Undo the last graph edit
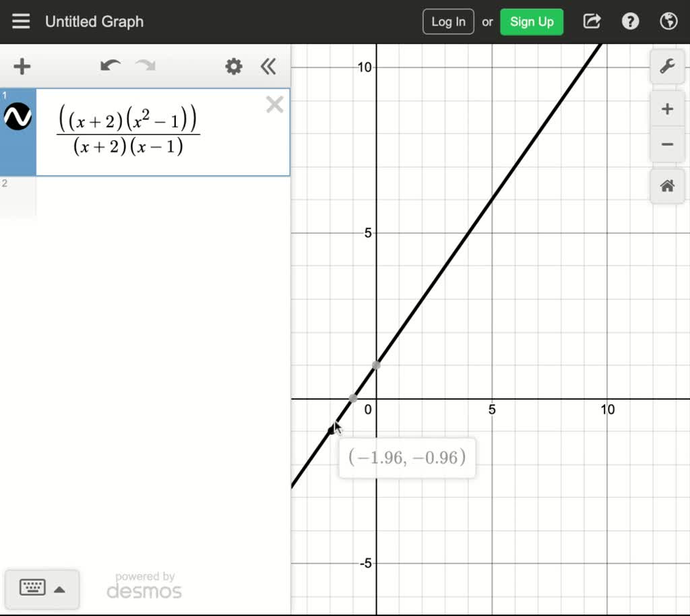Screen dimensions: 690x616 pyautogui.click(x=110, y=67)
